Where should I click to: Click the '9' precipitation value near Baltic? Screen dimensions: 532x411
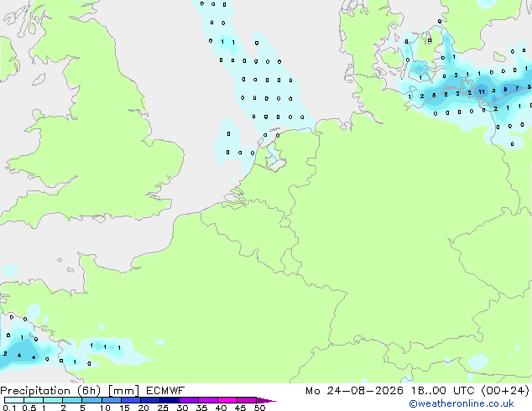(x=505, y=90)
